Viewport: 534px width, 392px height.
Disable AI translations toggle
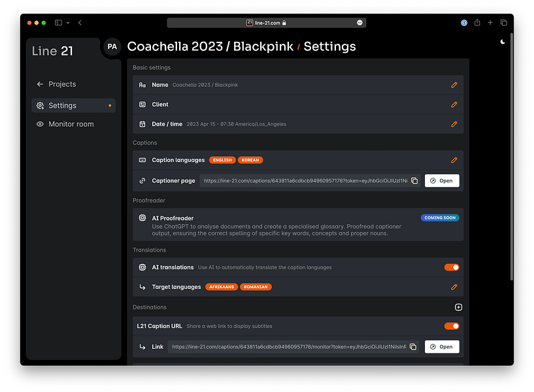click(x=452, y=267)
